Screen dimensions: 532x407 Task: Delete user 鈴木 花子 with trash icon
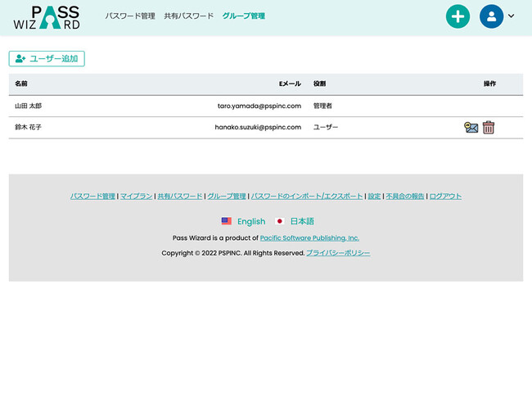[489, 128]
